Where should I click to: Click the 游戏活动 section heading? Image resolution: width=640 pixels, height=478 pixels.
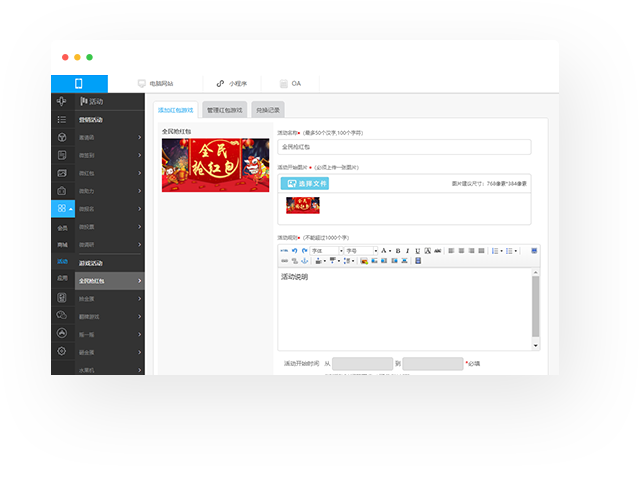(x=91, y=263)
